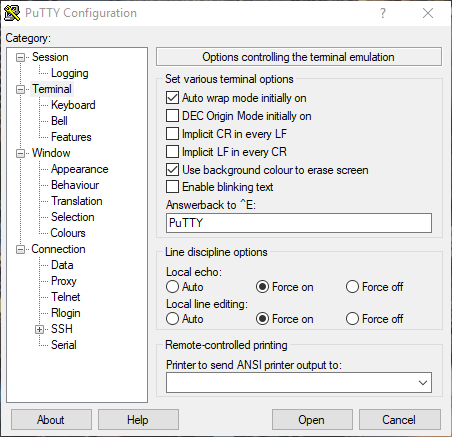Click Open to start the session
This screenshot has height=437, width=452.
(x=312, y=420)
